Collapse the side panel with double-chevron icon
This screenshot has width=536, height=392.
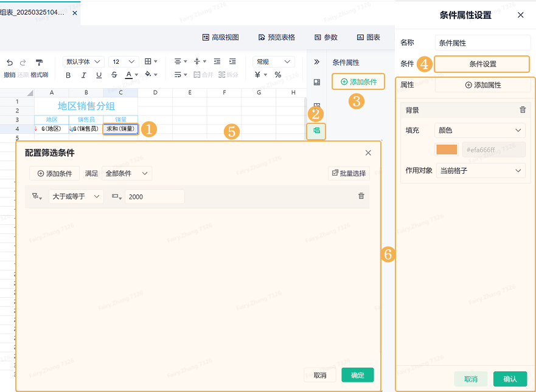coord(316,62)
